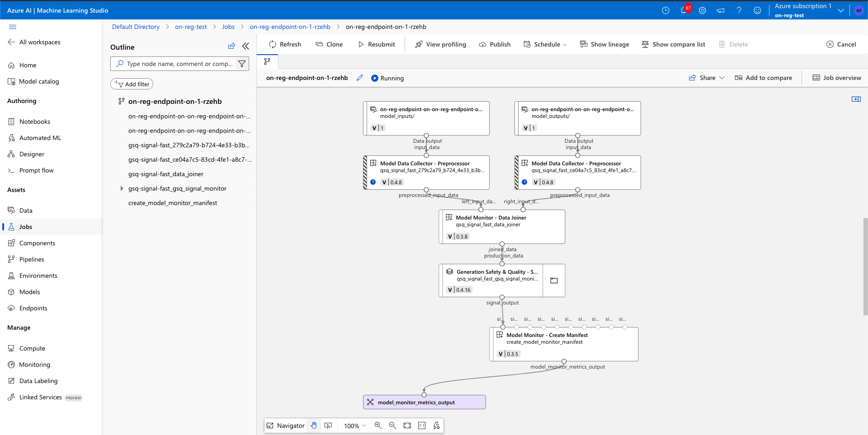The height and width of the screenshot is (435, 868).
Task: Click Show compare list
Action: coord(673,44)
